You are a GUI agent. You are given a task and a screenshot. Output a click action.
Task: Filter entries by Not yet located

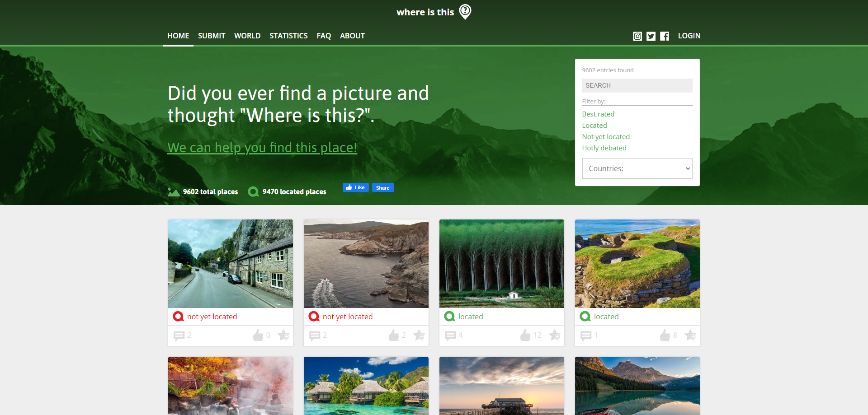point(605,136)
